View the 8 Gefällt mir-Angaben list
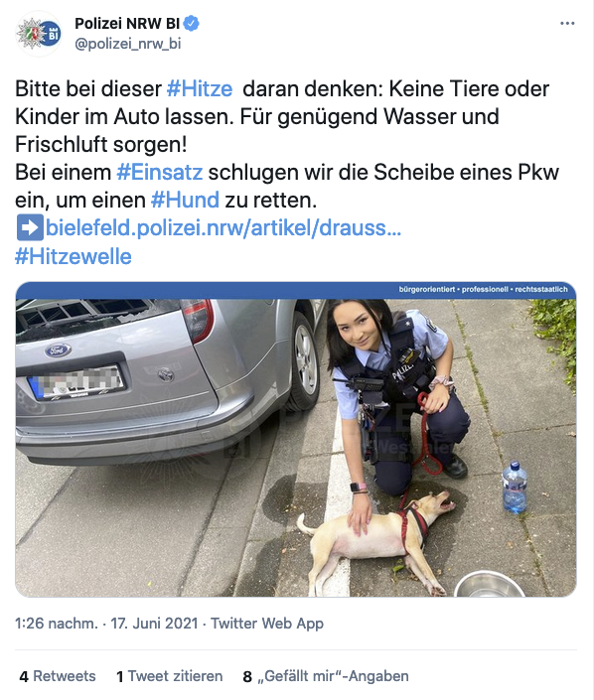The height and width of the screenshot is (700, 594). (x=326, y=676)
